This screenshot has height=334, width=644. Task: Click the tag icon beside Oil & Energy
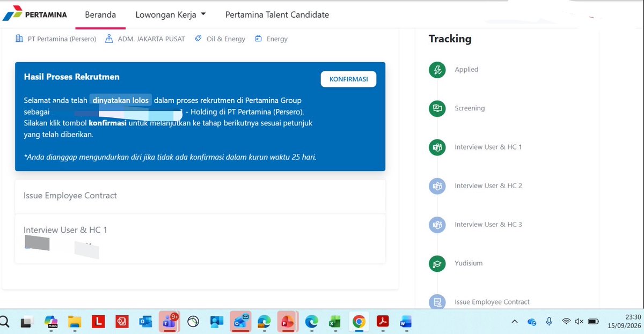pyautogui.click(x=198, y=39)
